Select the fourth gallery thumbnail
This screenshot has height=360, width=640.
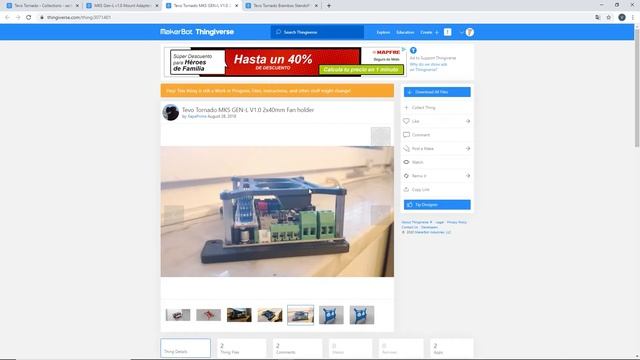point(270,315)
